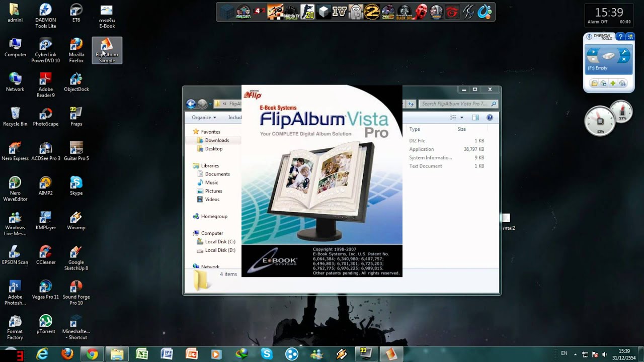Open AIMP2 desktop shortcut
Screen dimensions: 644x362
pos(46,186)
